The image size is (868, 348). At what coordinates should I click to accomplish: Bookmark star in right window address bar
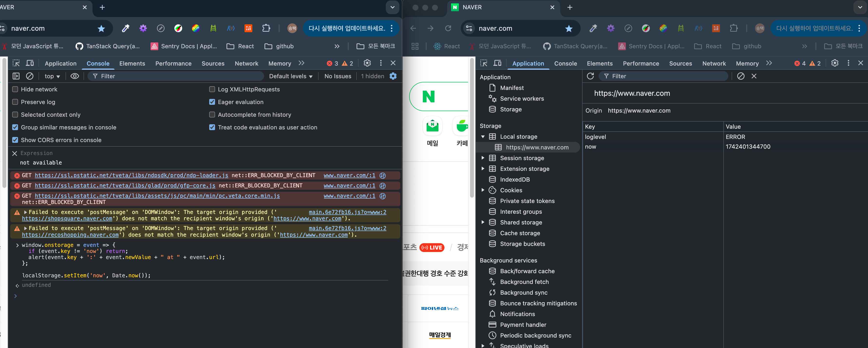569,29
